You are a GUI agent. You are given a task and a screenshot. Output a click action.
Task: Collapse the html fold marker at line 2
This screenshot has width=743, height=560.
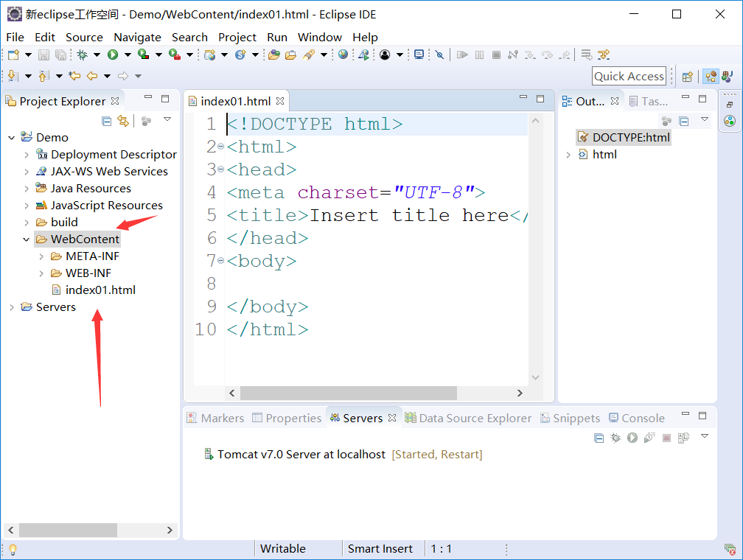pyautogui.click(x=221, y=147)
